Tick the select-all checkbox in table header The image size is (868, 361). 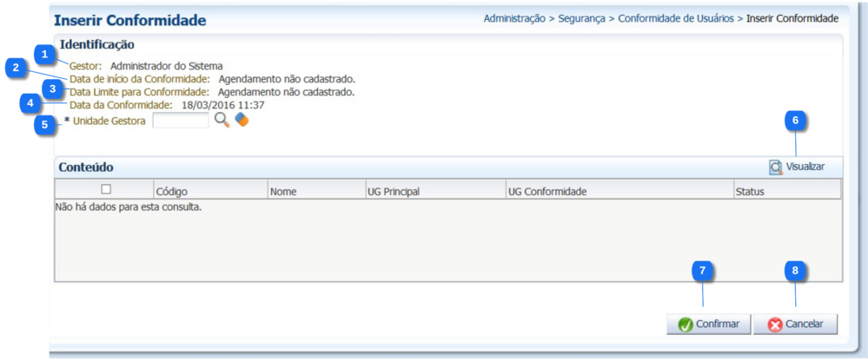click(x=106, y=189)
